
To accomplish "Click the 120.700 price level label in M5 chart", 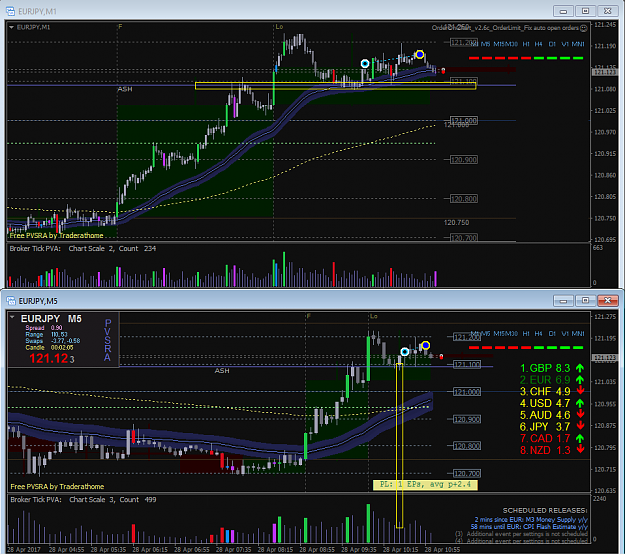I will click(x=467, y=474).
